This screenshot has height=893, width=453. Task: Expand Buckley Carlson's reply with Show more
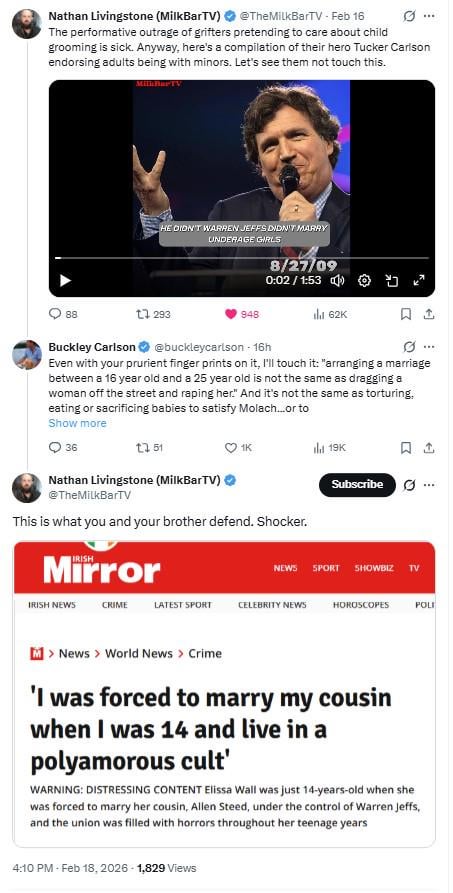pyautogui.click(x=77, y=423)
